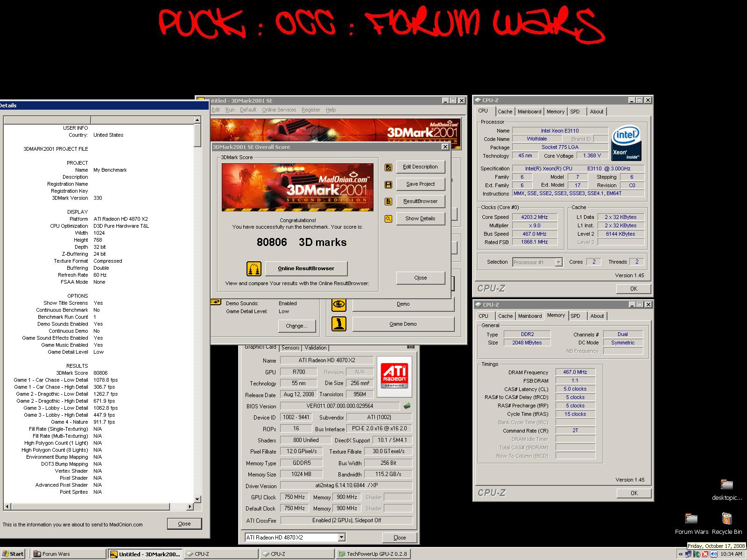Click the Game Demo button
The image size is (747, 560).
[x=403, y=324]
